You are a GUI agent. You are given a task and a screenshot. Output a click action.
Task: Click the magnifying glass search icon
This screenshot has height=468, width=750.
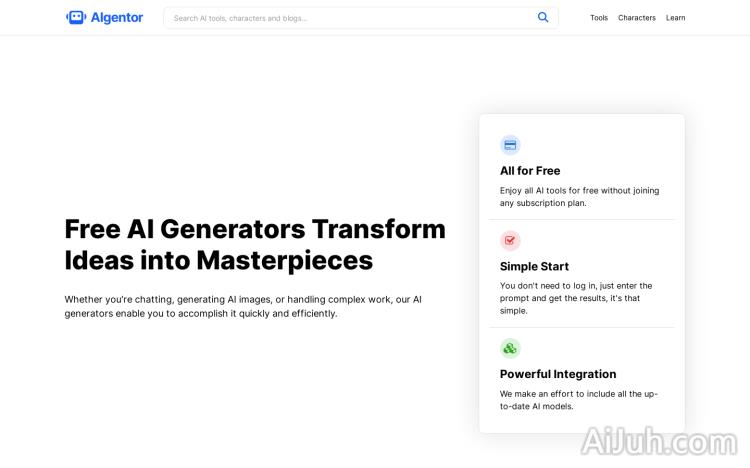click(x=543, y=17)
